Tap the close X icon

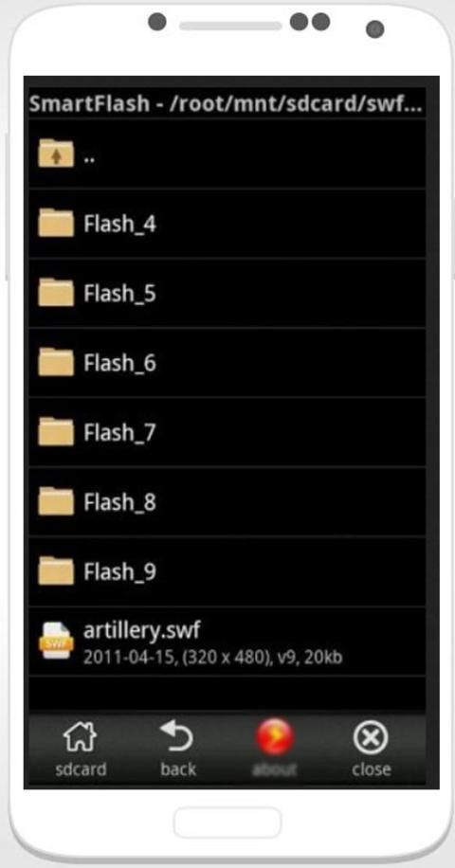point(371,737)
